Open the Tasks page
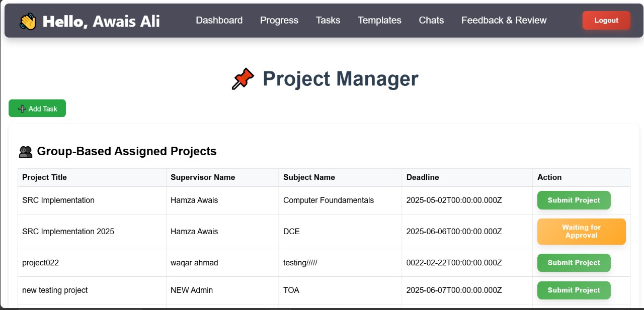 click(328, 20)
